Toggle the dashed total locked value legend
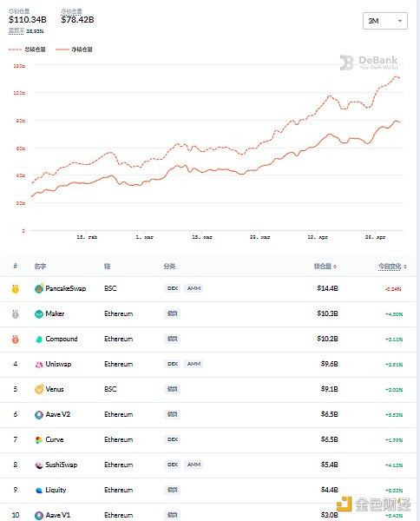This screenshot has width=420, height=521. click(x=27, y=49)
